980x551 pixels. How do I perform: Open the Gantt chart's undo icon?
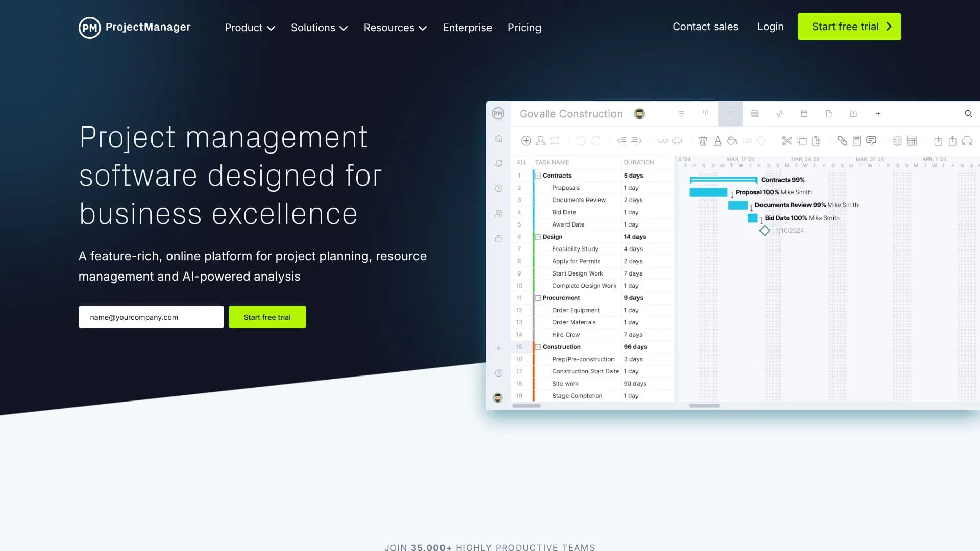click(581, 141)
